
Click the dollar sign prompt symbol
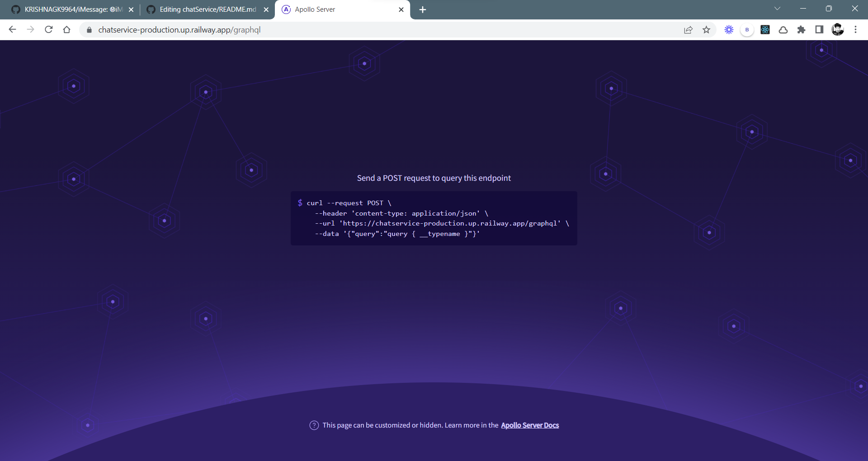click(x=300, y=203)
